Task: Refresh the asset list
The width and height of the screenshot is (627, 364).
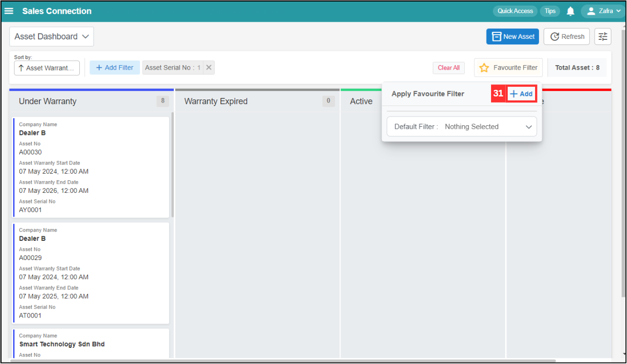Action: pos(567,36)
